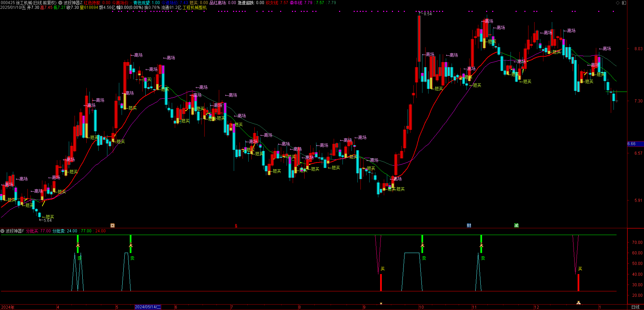644x310 pixels.
Task: Click the 5.64 lowest price label
Action: 47,220
